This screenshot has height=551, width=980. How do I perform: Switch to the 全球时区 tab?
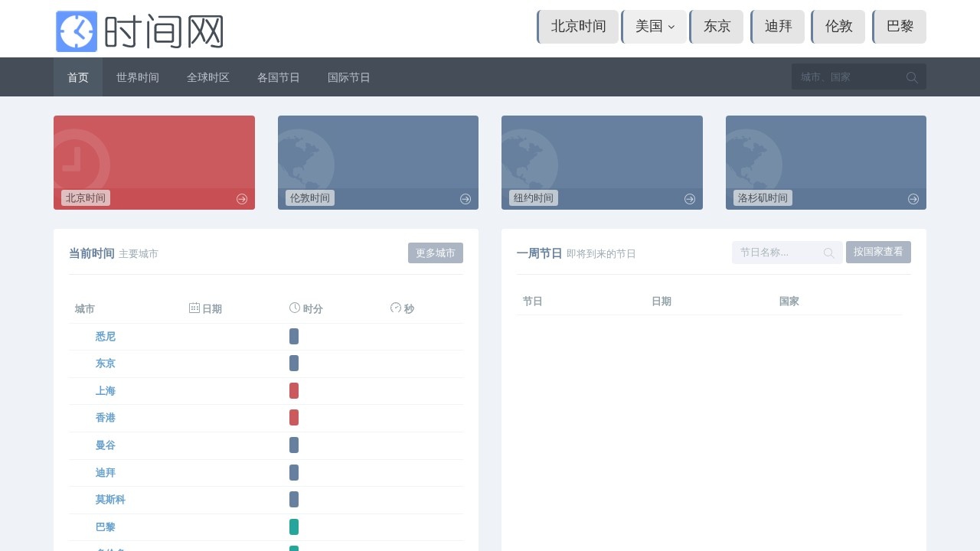point(208,77)
